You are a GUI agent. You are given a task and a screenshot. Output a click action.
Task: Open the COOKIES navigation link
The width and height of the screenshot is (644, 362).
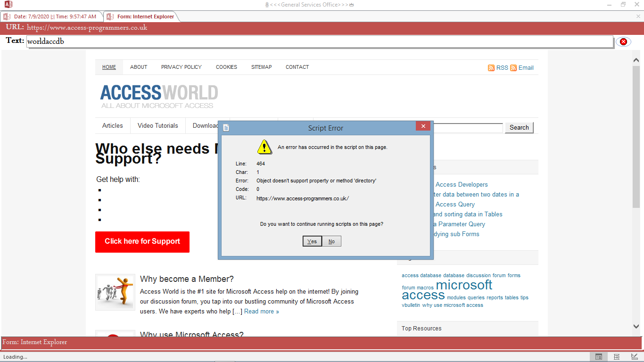click(x=226, y=67)
